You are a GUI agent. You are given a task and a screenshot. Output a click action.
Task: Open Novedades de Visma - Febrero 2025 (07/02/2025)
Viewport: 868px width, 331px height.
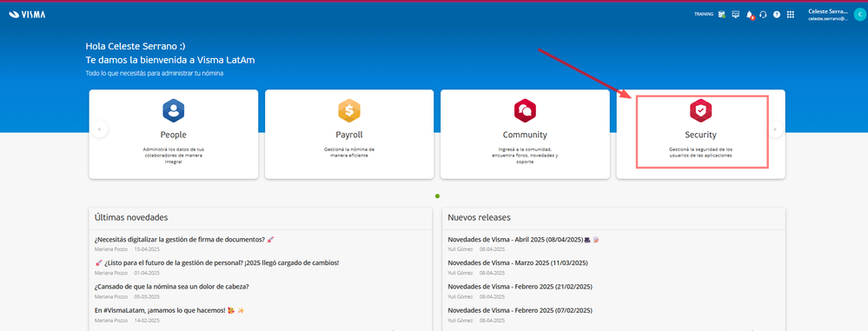click(x=520, y=310)
